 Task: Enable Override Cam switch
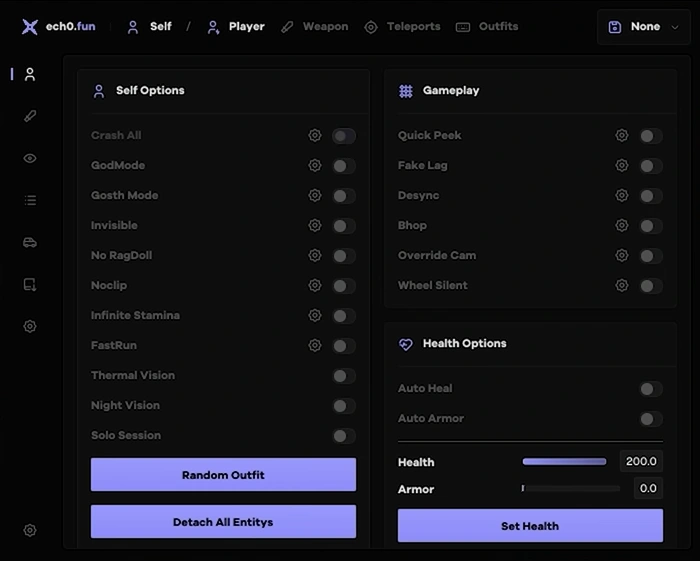(x=651, y=256)
